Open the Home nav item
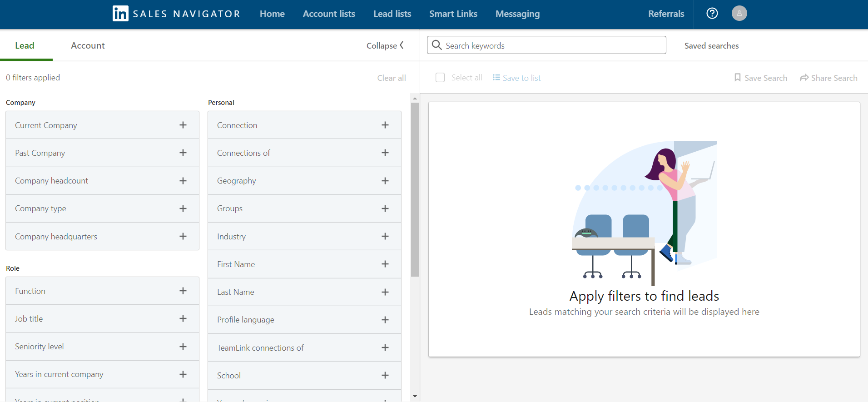Screen dimensions: 868x402 [272, 14]
